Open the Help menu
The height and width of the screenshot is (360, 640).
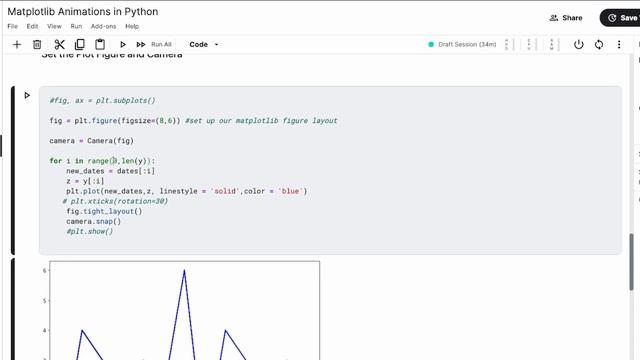coord(132,26)
